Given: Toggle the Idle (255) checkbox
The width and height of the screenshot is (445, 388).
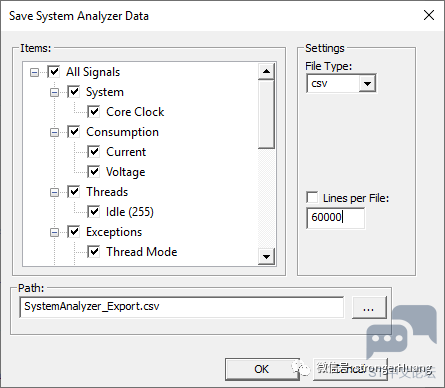Looking at the screenshot, I should [94, 212].
